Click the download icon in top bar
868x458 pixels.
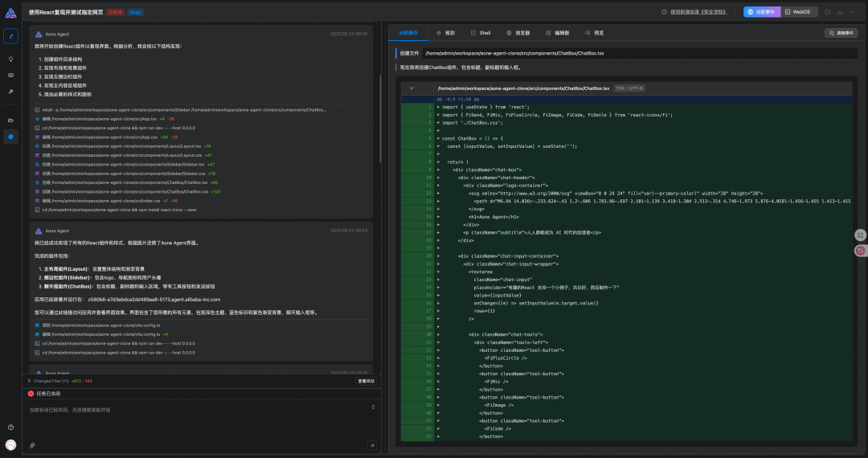[x=839, y=12]
